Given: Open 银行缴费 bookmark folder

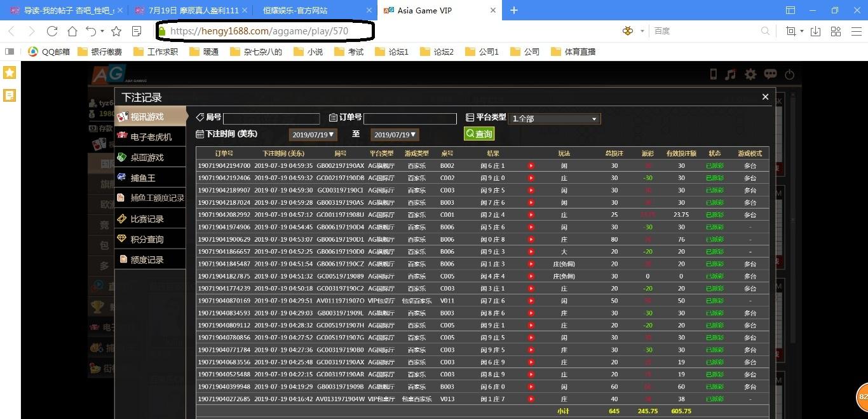Looking at the screenshot, I should (100, 52).
